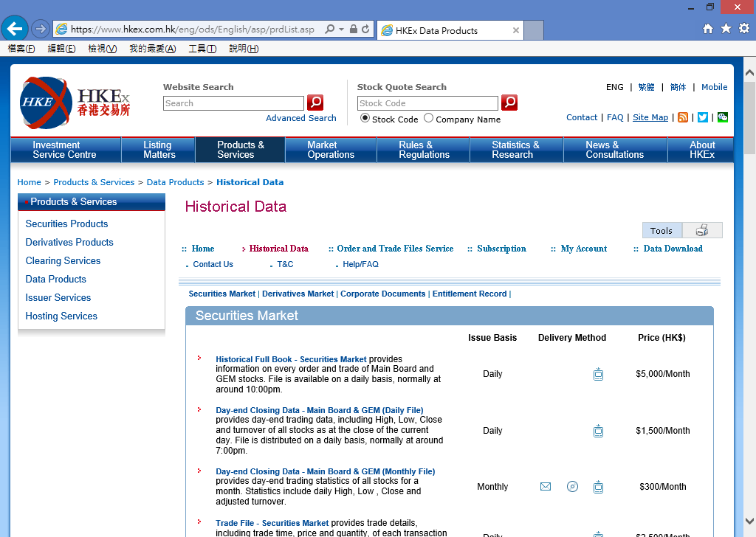Open browser settings gear icon
This screenshot has height=537, width=756.
[744, 29]
